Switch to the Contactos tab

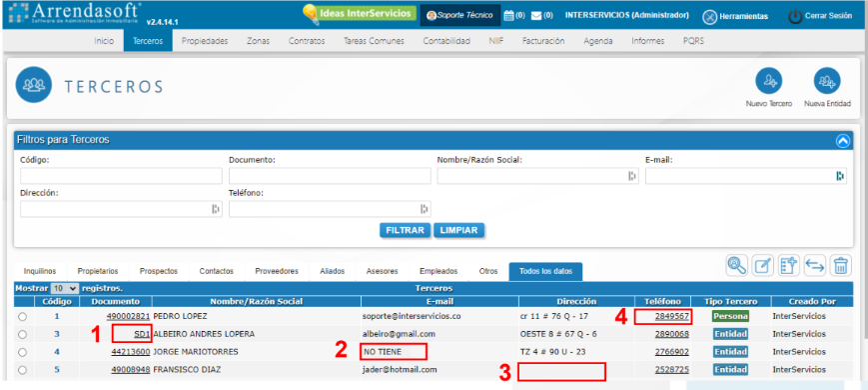[x=217, y=271]
